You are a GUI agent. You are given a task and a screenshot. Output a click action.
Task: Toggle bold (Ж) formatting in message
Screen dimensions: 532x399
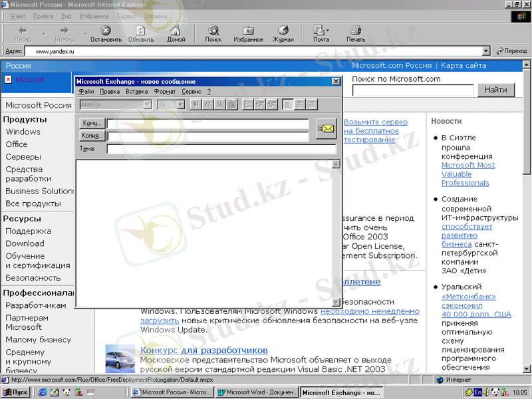(196, 104)
